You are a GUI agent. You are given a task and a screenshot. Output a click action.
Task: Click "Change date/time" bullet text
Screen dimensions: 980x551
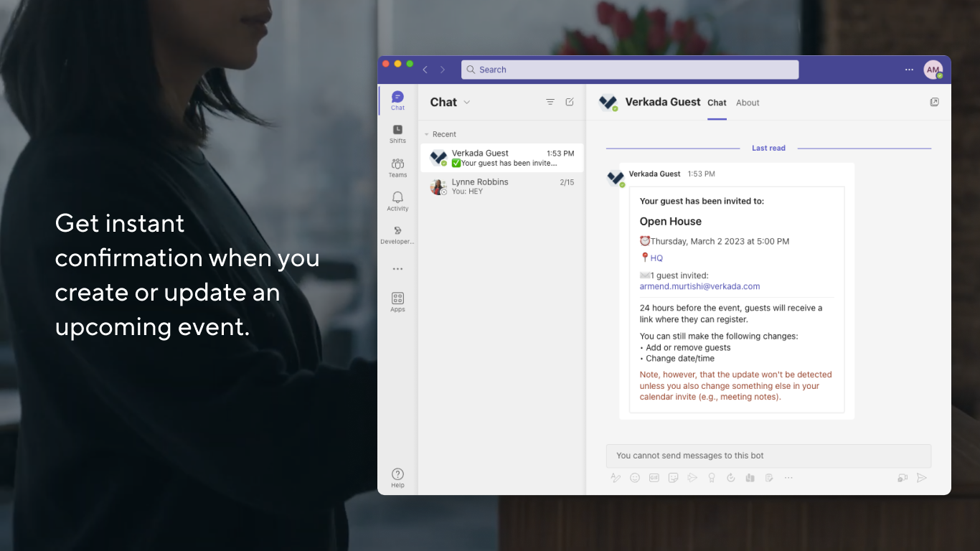coord(680,359)
